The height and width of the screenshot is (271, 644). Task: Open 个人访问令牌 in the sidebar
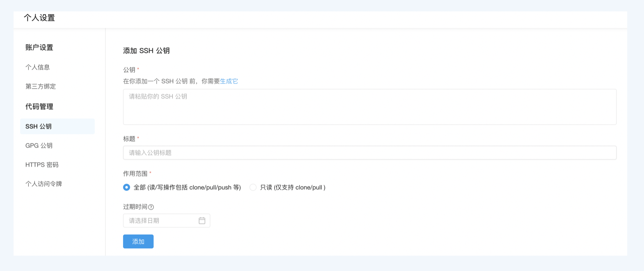tap(44, 184)
